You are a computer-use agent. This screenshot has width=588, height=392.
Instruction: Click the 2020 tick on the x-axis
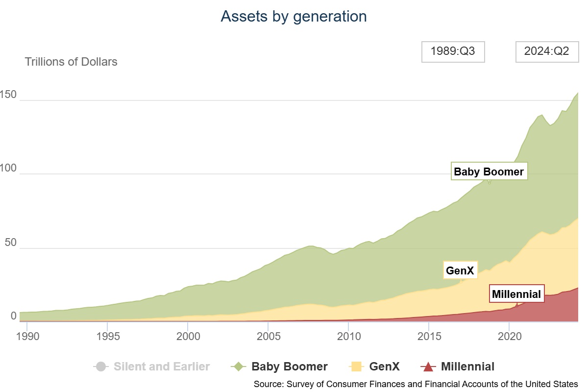pyautogui.click(x=509, y=336)
